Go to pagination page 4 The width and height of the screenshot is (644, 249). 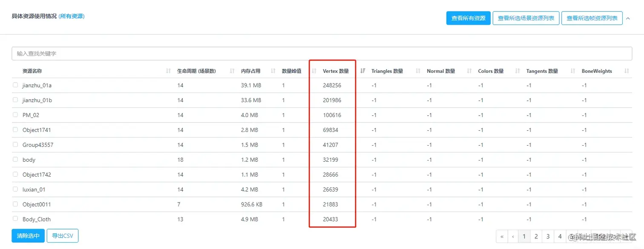560,236
